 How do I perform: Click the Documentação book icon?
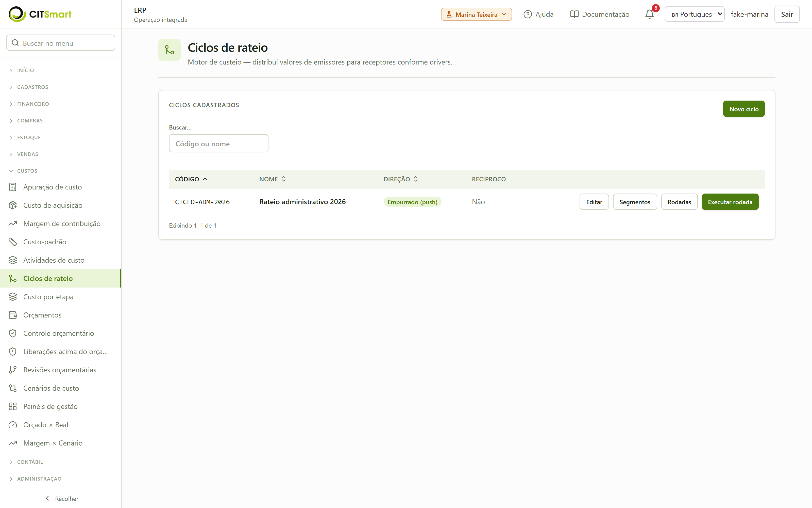click(x=574, y=14)
